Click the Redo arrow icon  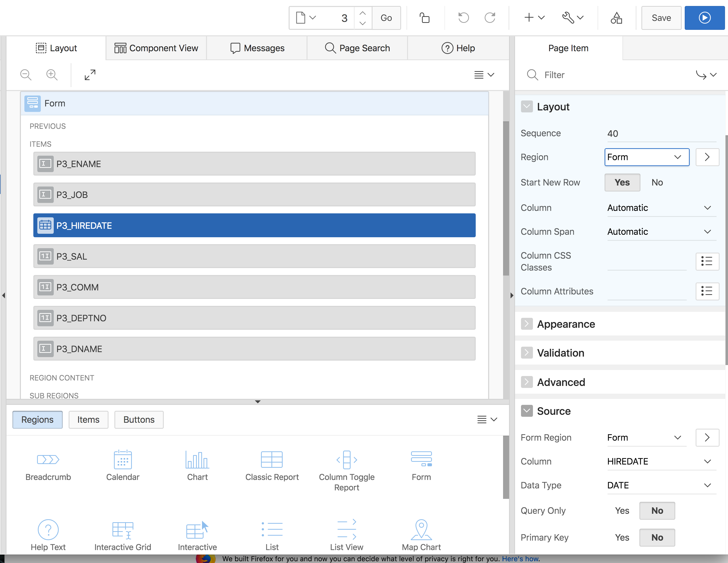[489, 18]
